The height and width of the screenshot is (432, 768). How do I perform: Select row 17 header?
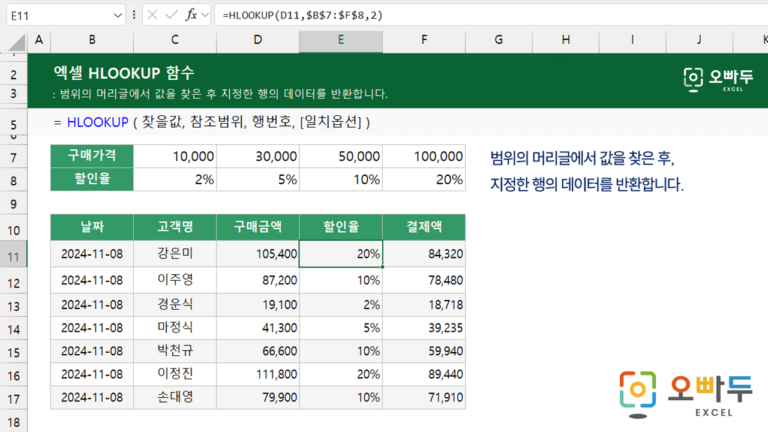pos(14,399)
